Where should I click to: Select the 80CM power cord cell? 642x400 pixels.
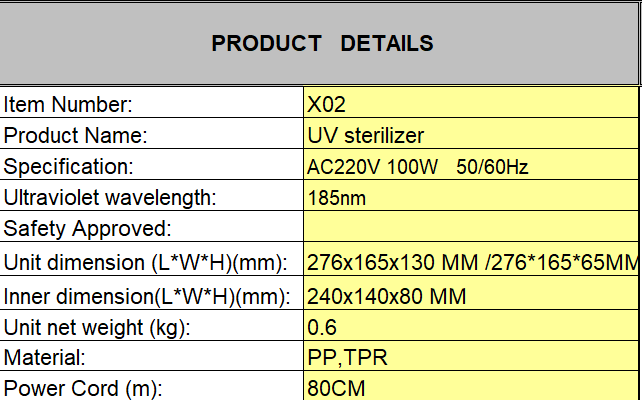coord(470,387)
